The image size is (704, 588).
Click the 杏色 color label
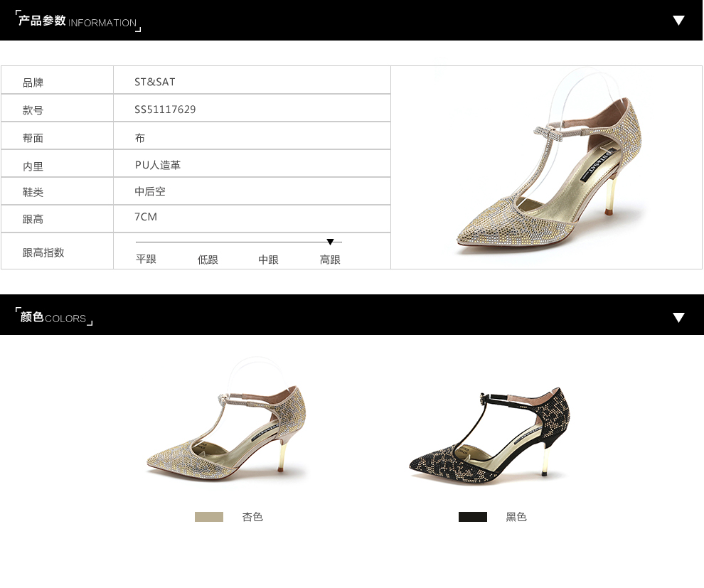[x=252, y=517]
